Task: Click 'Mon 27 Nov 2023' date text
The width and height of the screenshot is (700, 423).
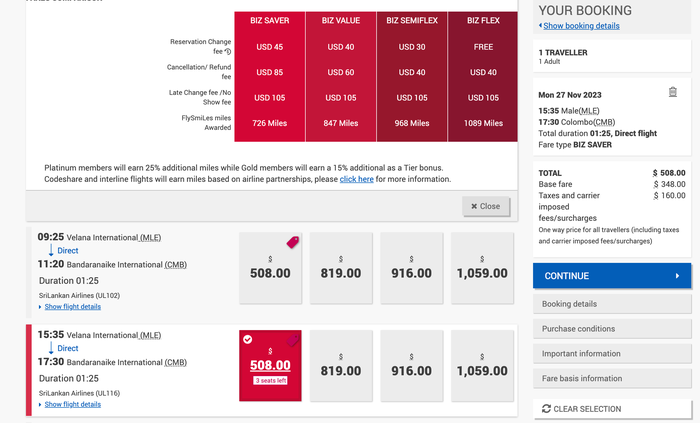Action: point(570,95)
